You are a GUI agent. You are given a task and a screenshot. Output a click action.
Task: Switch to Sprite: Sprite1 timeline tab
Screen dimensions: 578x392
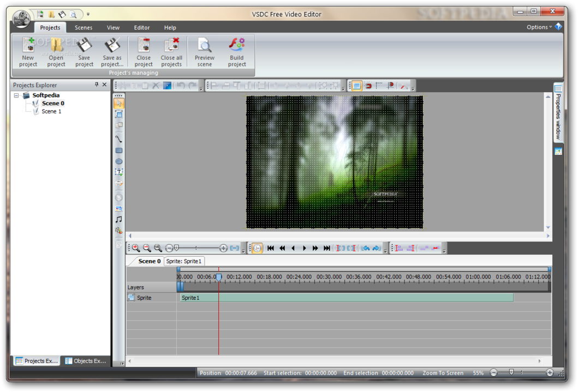point(184,261)
